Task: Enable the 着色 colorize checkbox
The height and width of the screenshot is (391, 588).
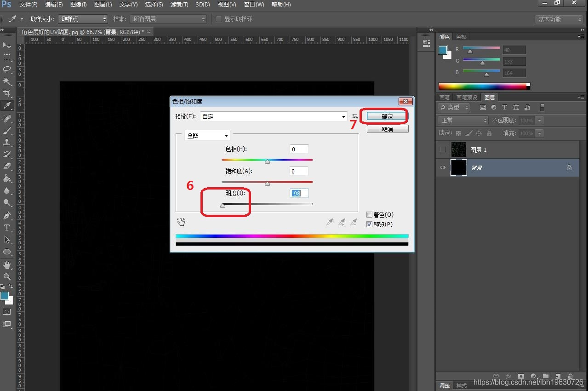Action: tap(369, 215)
